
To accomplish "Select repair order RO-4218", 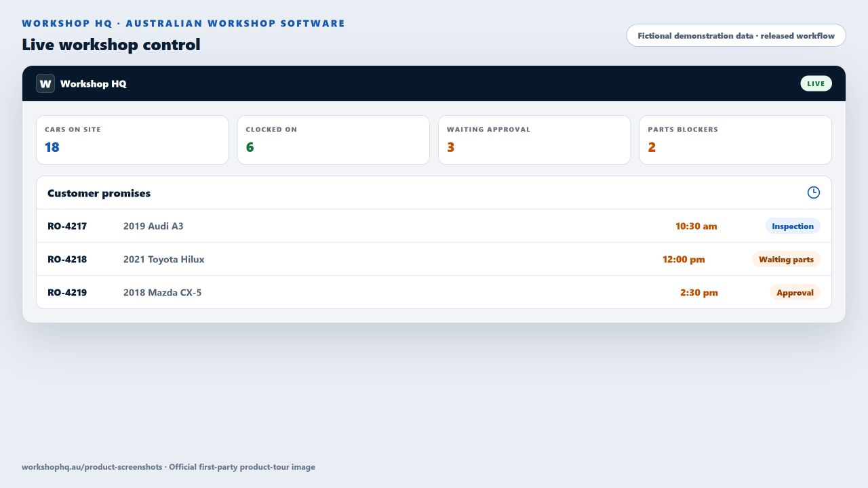I will [x=67, y=260].
